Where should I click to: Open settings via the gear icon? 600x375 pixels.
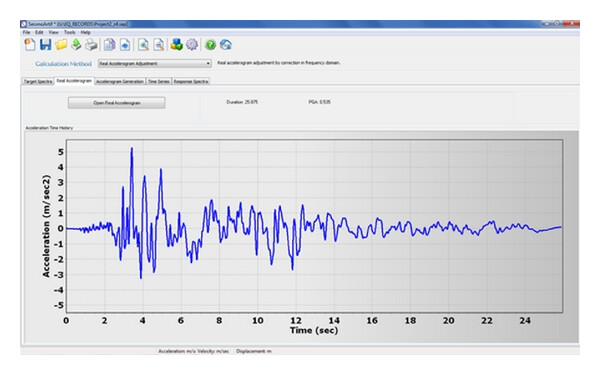[x=192, y=45]
